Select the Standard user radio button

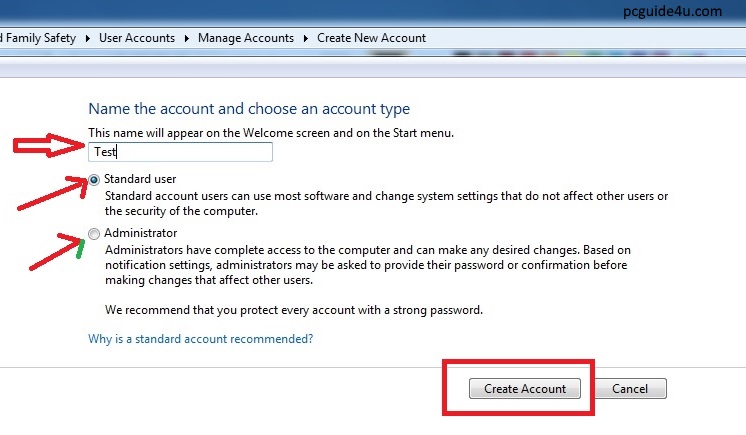pyautogui.click(x=95, y=180)
